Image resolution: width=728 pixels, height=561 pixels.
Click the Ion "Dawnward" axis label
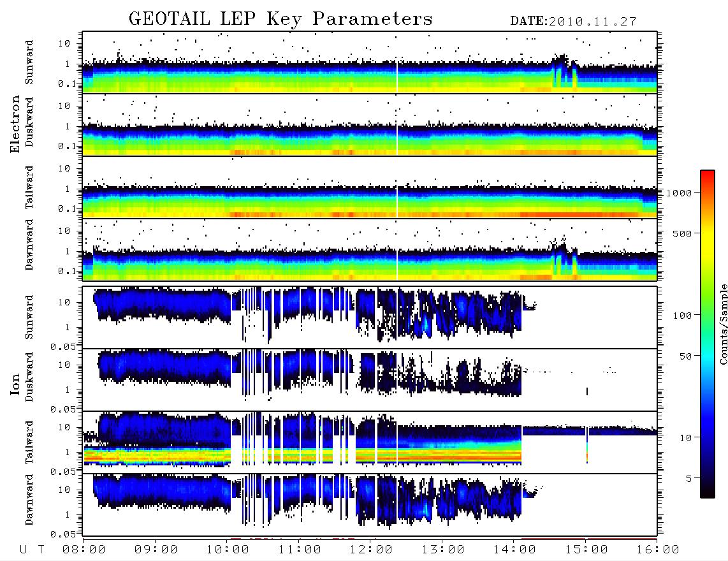tap(29, 500)
